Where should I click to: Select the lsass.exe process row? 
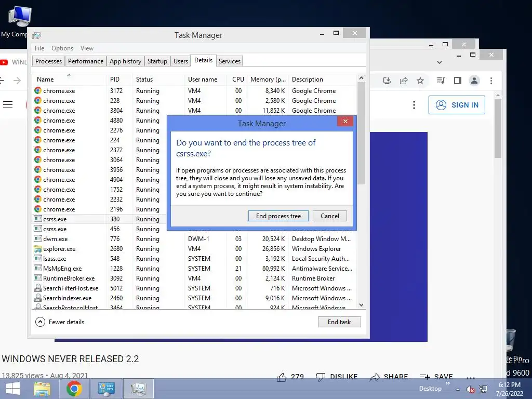(194, 259)
